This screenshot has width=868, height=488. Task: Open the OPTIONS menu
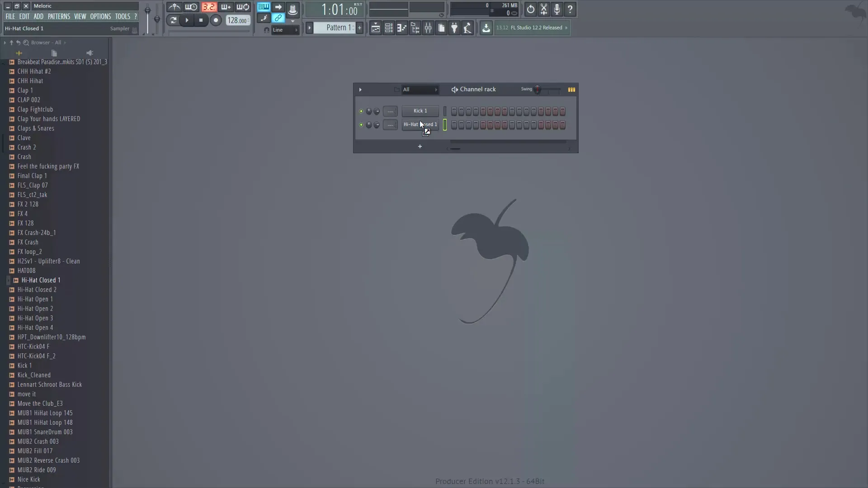click(x=100, y=16)
